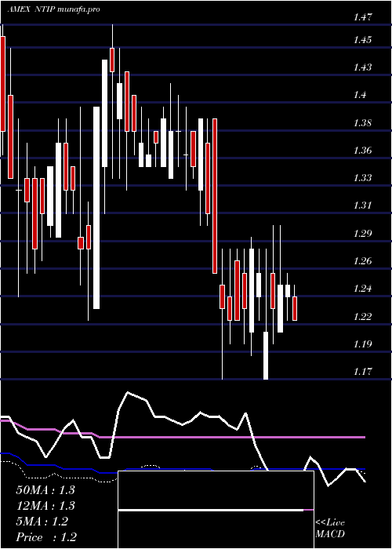Viewport: 392px width, 549px height.
Task: Click the AMEX NTIP munafa.pro chart title
Action: [x=53, y=9]
